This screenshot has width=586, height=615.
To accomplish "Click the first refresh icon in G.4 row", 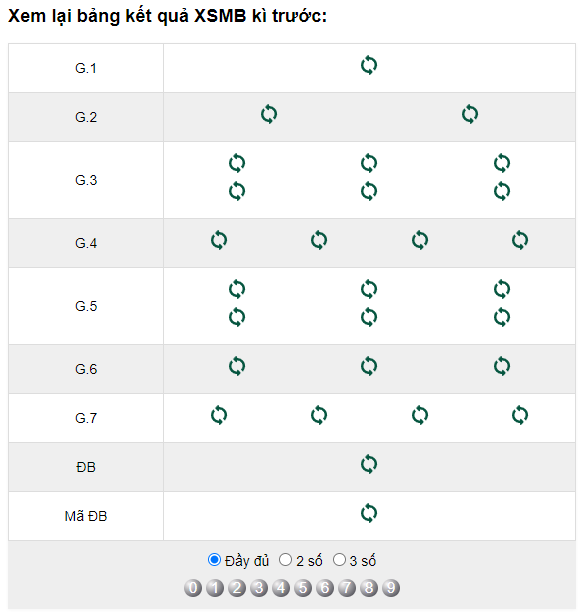I will point(219,240).
